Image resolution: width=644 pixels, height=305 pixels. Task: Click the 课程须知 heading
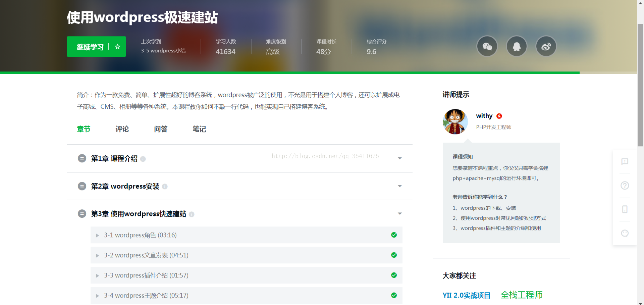[463, 157]
